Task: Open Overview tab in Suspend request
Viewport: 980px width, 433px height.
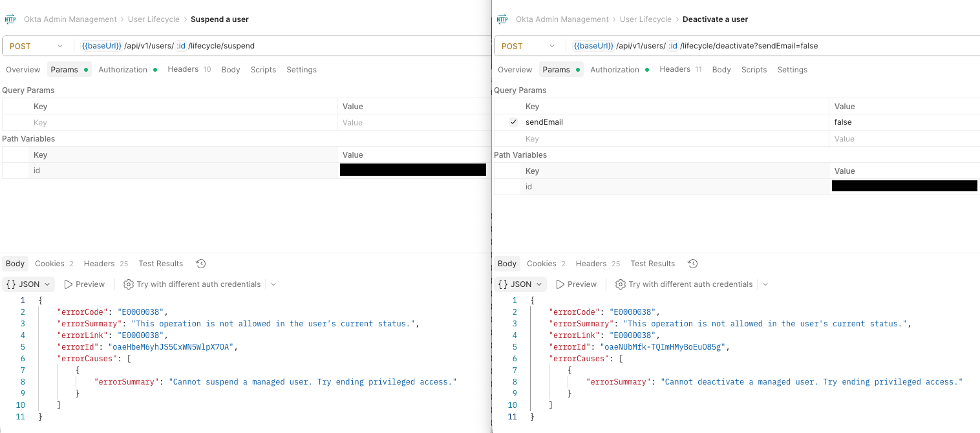Action: (23, 70)
